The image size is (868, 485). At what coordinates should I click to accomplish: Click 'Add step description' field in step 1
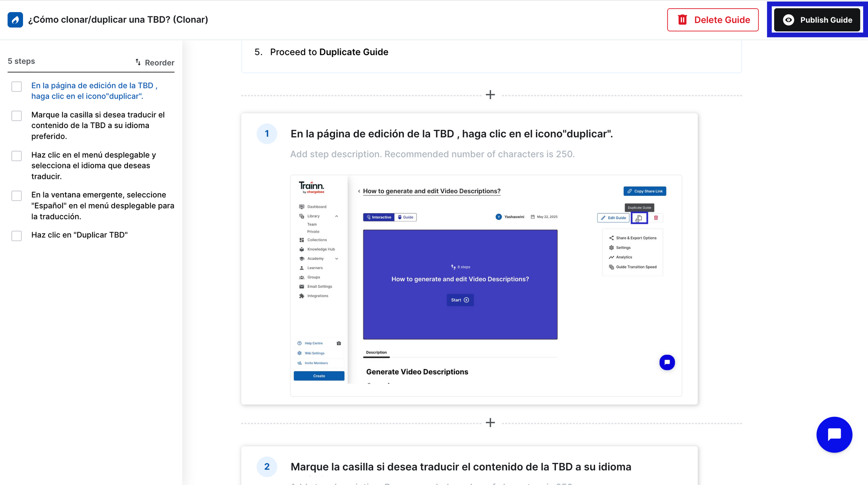(x=432, y=154)
